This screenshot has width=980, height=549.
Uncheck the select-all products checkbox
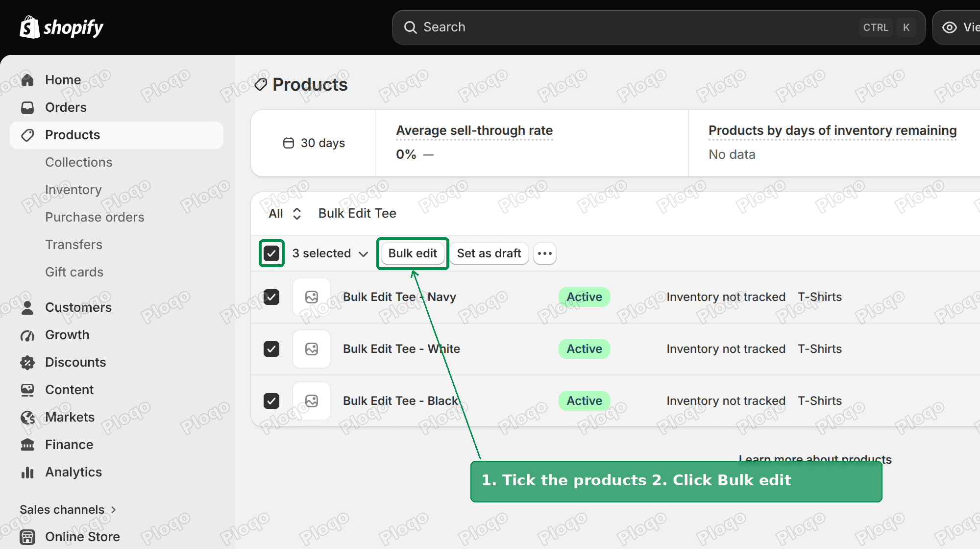(271, 253)
